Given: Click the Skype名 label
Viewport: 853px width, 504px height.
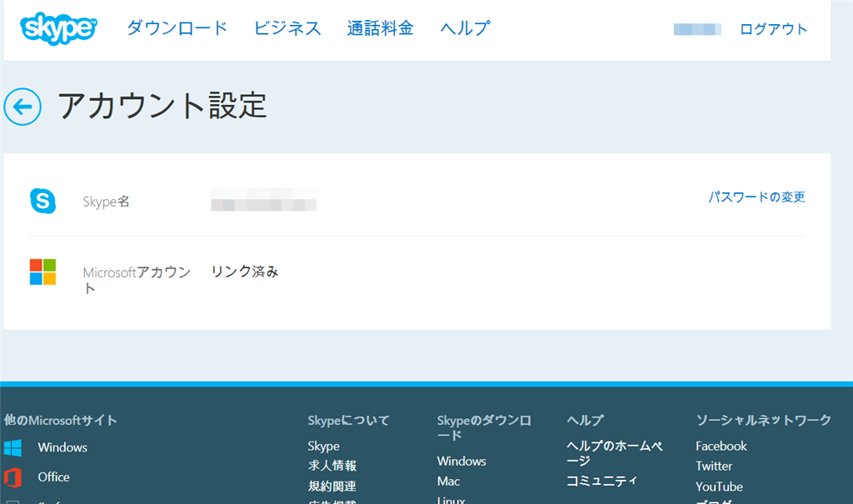Looking at the screenshot, I should pos(106,202).
